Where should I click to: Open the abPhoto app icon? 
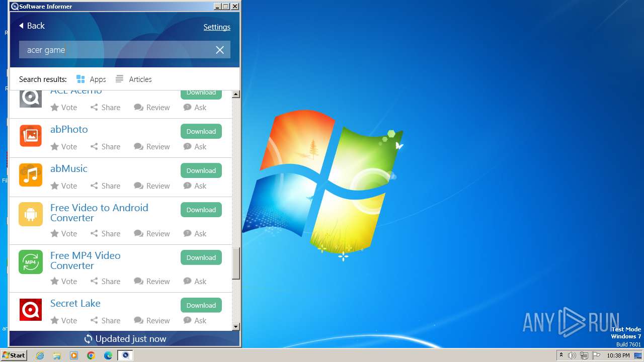(x=31, y=136)
